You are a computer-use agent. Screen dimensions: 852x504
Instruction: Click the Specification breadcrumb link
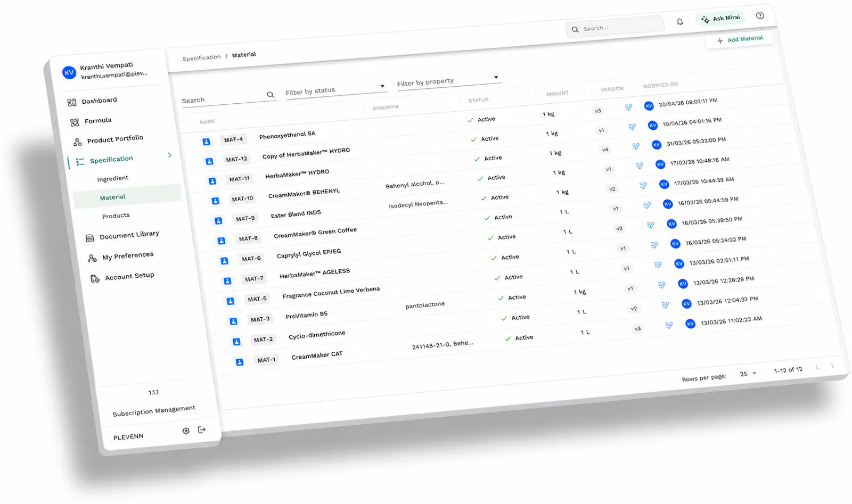(201, 57)
